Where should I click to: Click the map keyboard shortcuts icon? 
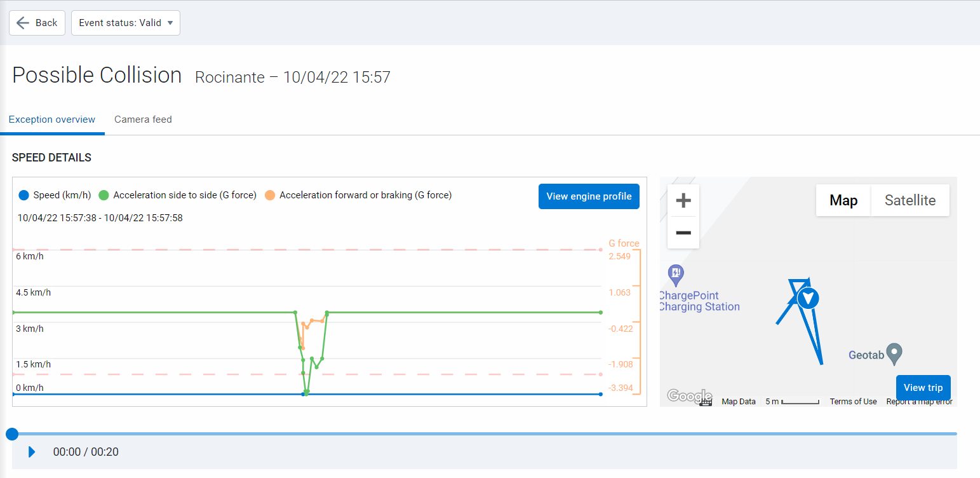pos(706,402)
